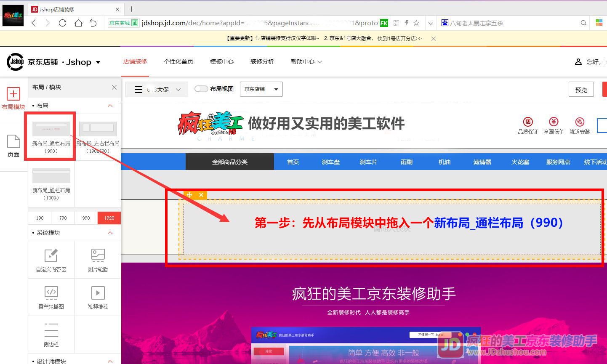This screenshot has width=607, height=364.
Task: Open 刹车盘 in store navigation
Action: click(x=331, y=162)
